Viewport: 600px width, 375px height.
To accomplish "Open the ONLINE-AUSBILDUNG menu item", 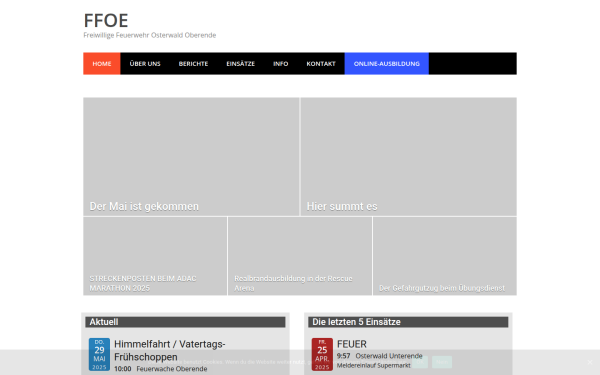I will [x=386, y=64].
